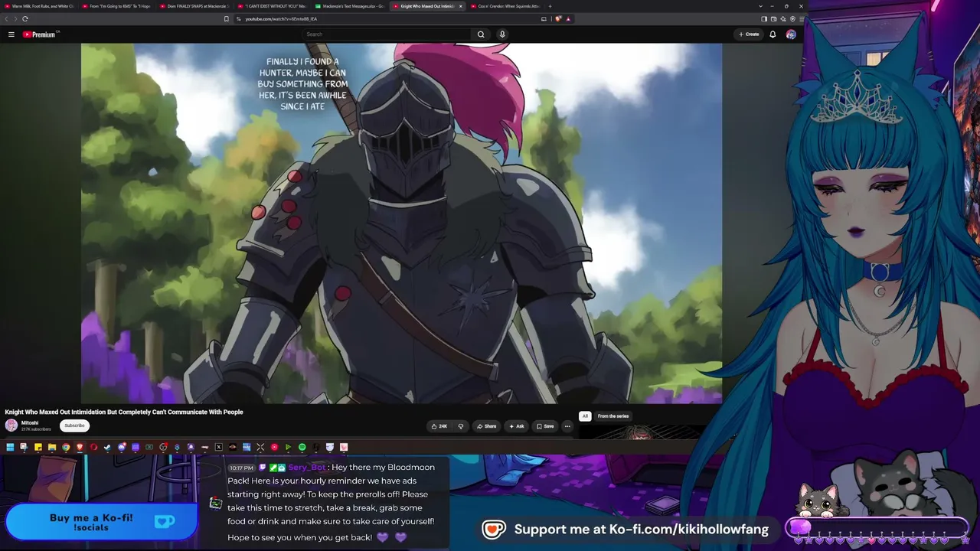Share the video
Image resolution: width=980 pixels, height=551 pixels.
tap(486, 426)
